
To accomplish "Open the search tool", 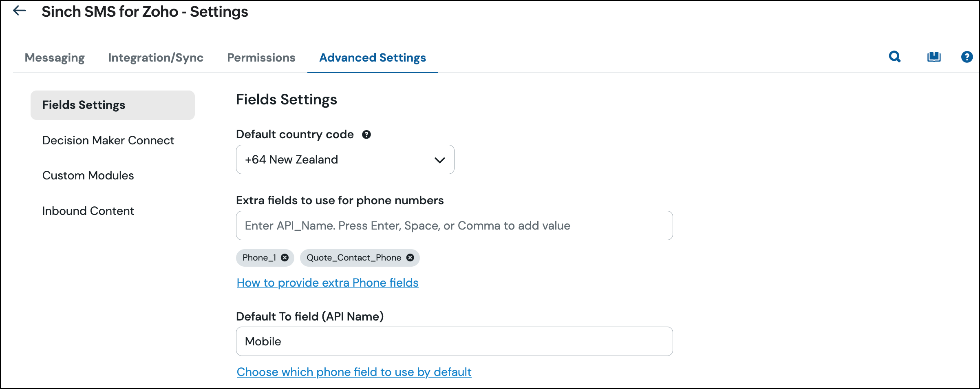I will (894, 57).
